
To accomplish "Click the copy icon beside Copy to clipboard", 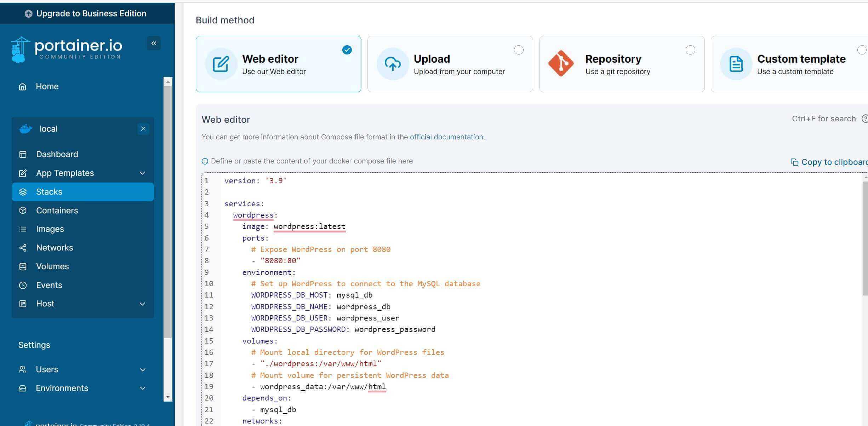I will point(794,162).
